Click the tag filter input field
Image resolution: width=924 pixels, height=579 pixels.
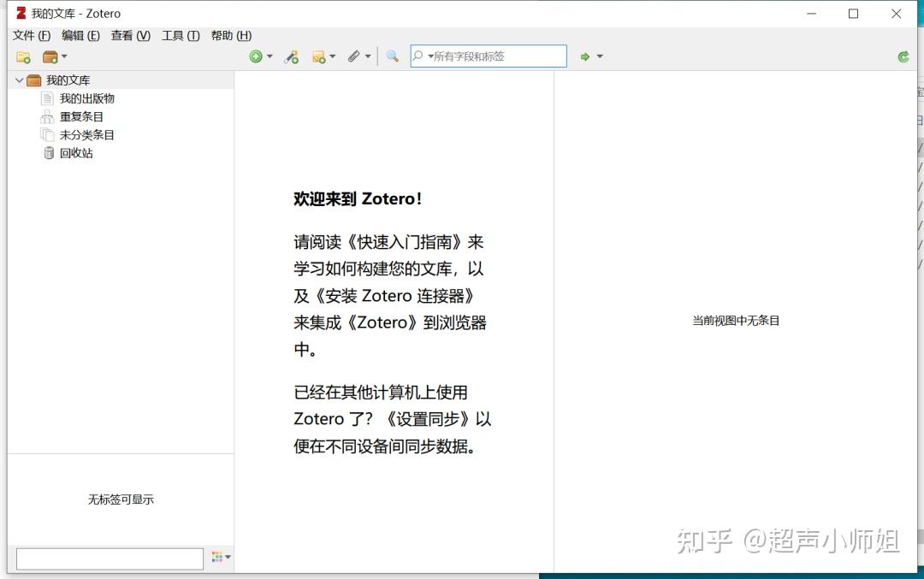[110, 557]
